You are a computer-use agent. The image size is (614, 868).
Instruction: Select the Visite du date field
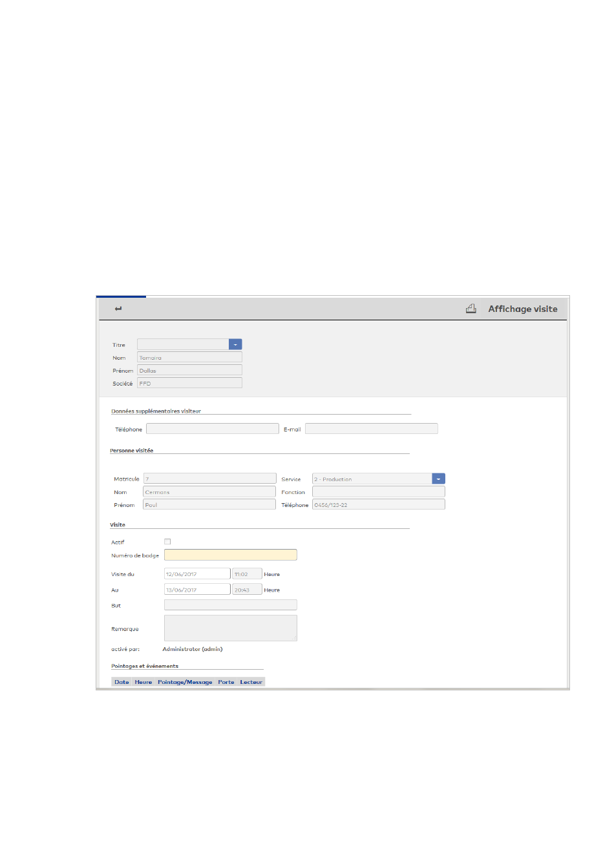coord(197,574)
